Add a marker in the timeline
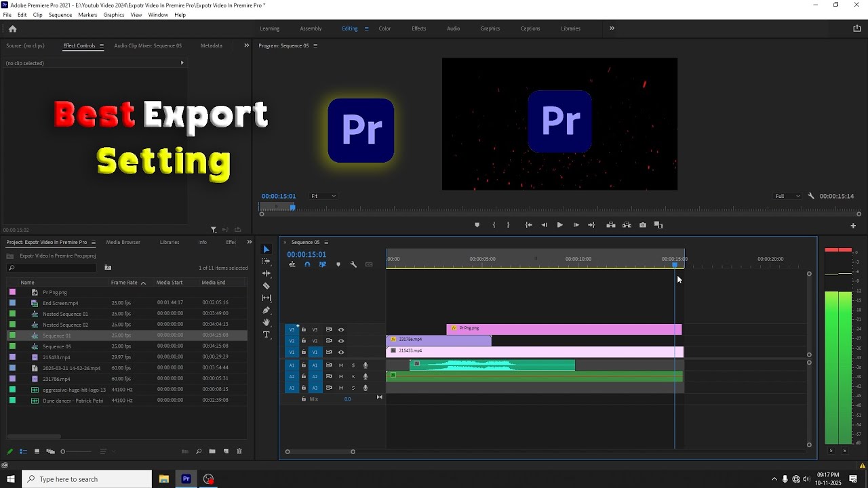The height and width of the screenshot is (488, 868). click(x=338, y=264)
